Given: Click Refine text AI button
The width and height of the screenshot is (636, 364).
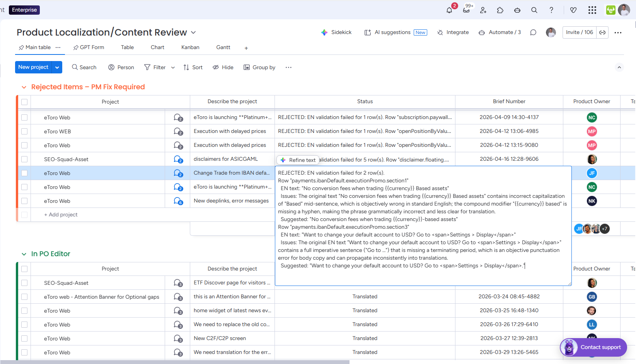Looking at the screenshot, I should pyautogui.click(x=298, y=160).
